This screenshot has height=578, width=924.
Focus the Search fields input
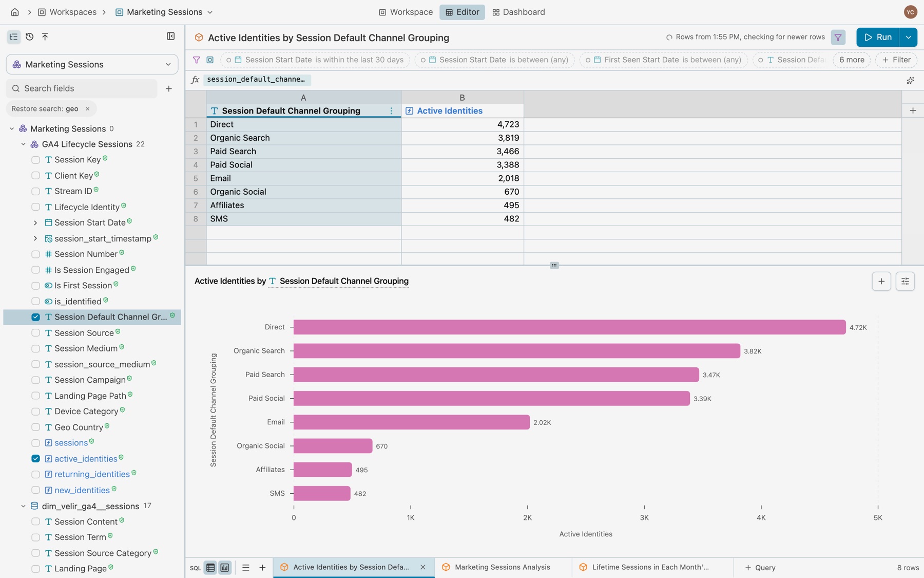[82, 89]
